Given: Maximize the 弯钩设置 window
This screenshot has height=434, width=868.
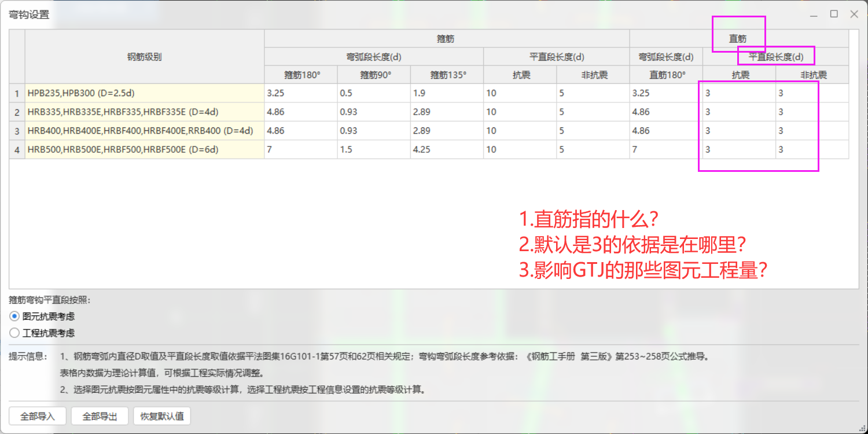Looking at the screenshot, I should [x=834, y=14].
